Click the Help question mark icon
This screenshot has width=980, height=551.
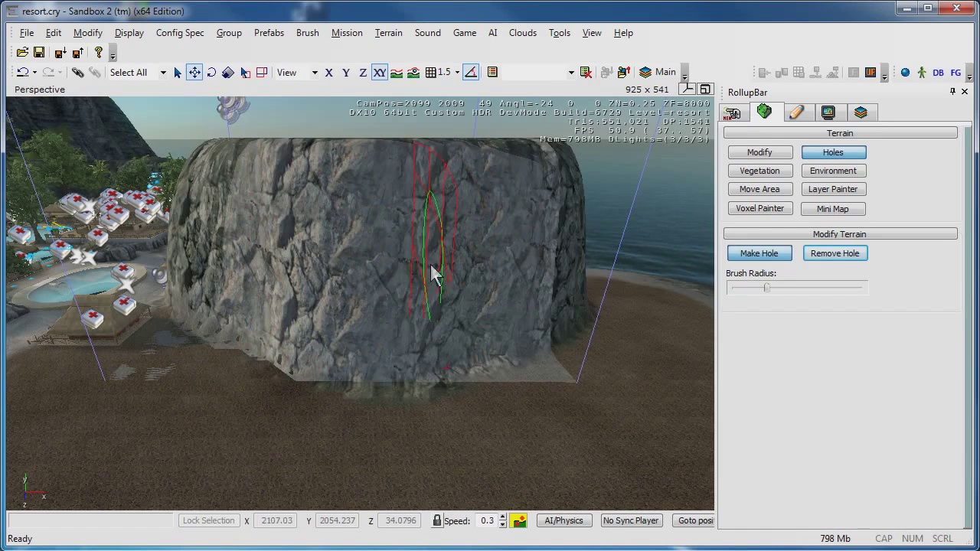pos(98,53)
